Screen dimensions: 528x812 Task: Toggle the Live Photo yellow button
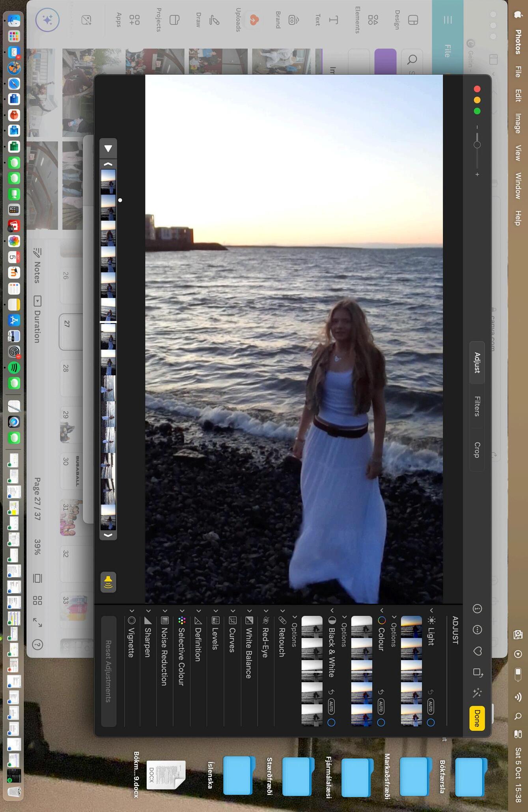108,582
